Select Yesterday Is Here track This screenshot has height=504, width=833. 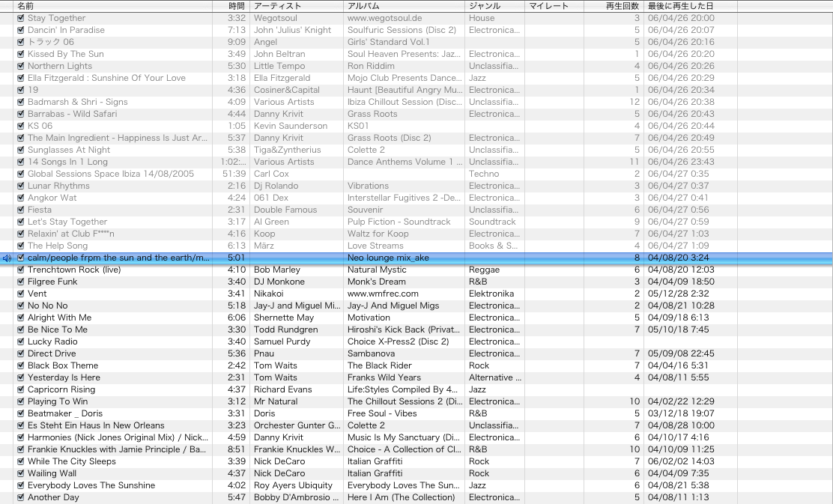[x=64, y=377]
